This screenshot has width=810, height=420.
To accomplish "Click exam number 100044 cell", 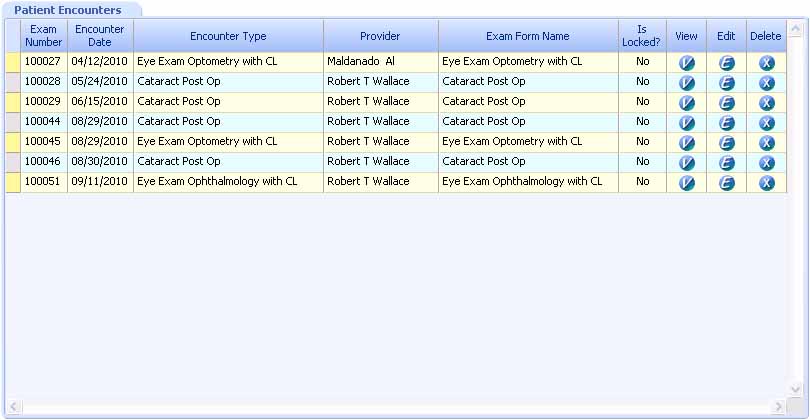I will tap(43, 121).
